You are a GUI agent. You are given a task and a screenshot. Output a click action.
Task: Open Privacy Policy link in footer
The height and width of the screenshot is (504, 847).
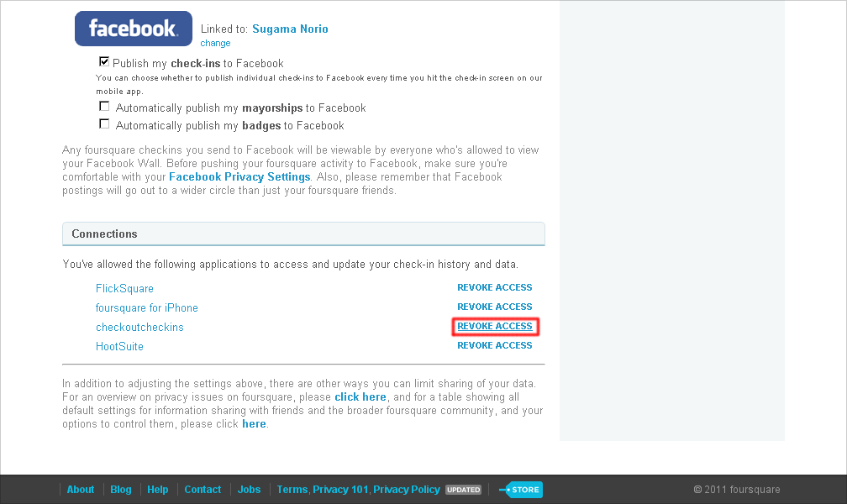[407, 490]
